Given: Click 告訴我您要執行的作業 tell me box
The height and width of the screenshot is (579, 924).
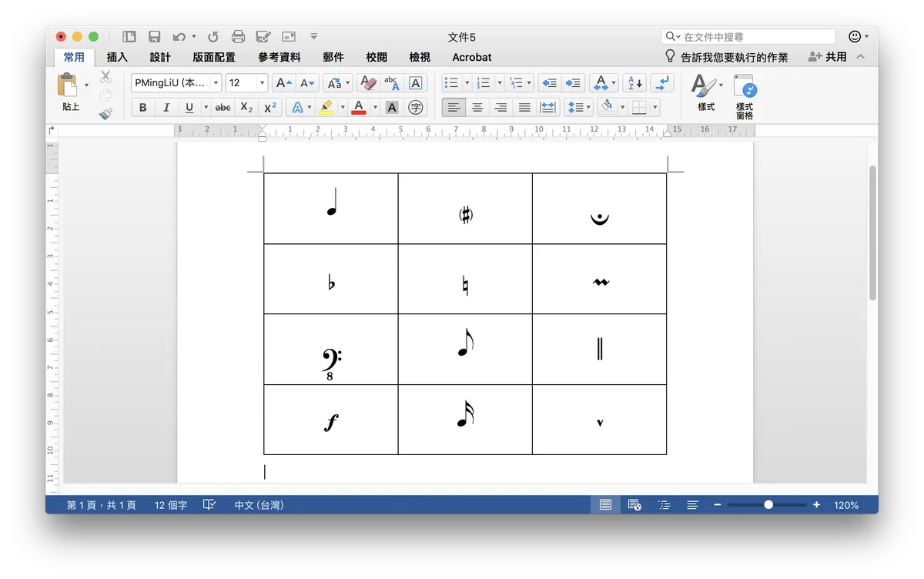Looking at the screenshot, I should point(726,57).
